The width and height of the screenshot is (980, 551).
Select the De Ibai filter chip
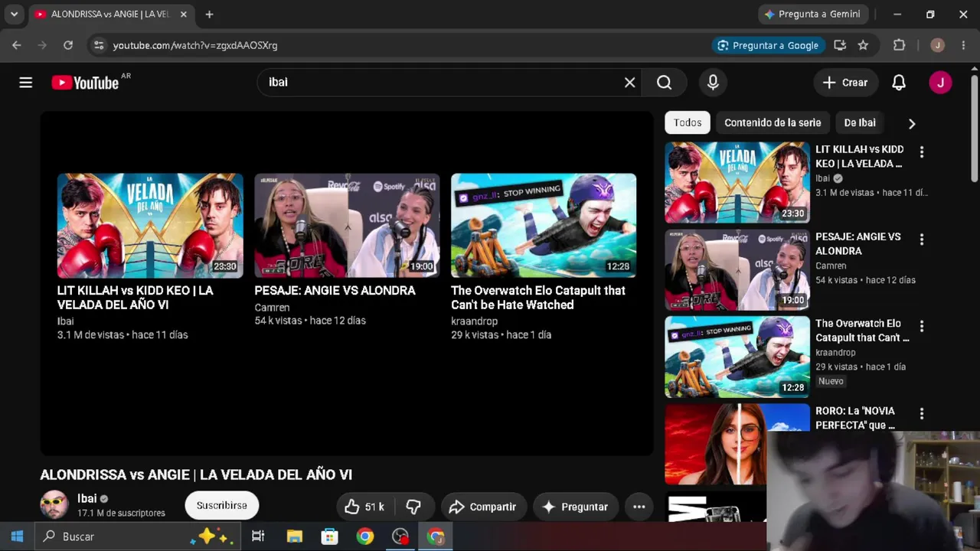(860, 122)
